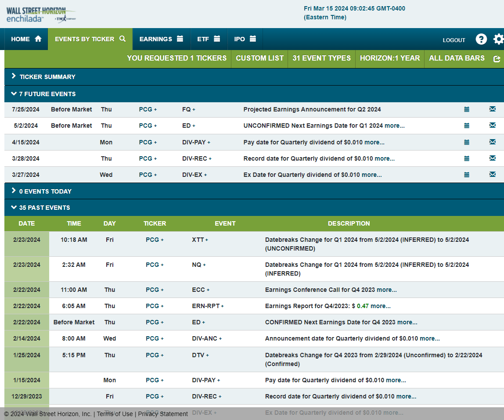The width and height of the screenshot is (504, 420).
Task: Click calendar icon for 4/15/2024 DIV-PAY row
Action: (x=467, y=142)
